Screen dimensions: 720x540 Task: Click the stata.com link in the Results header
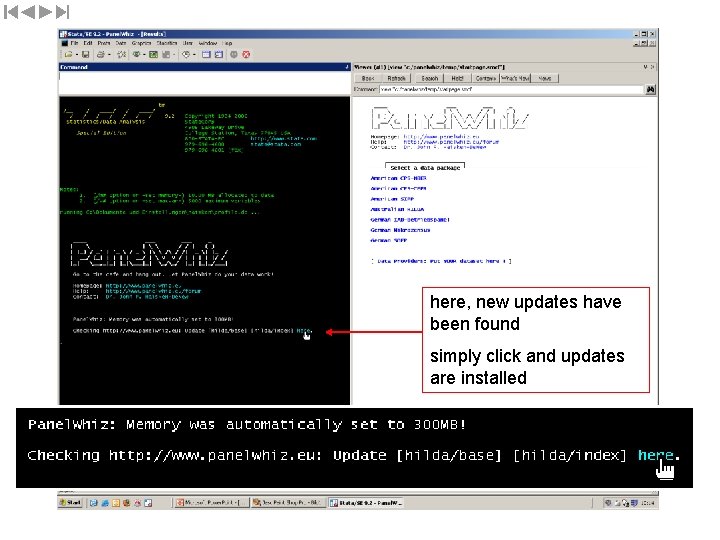pos(284,138)
